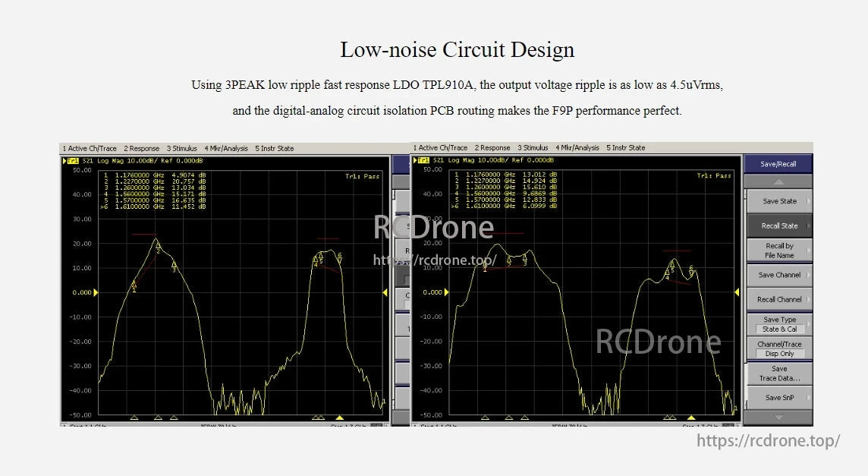Open the https://rcdrone.top link
This screenshot has height=476, width=868.
point(768,440)
